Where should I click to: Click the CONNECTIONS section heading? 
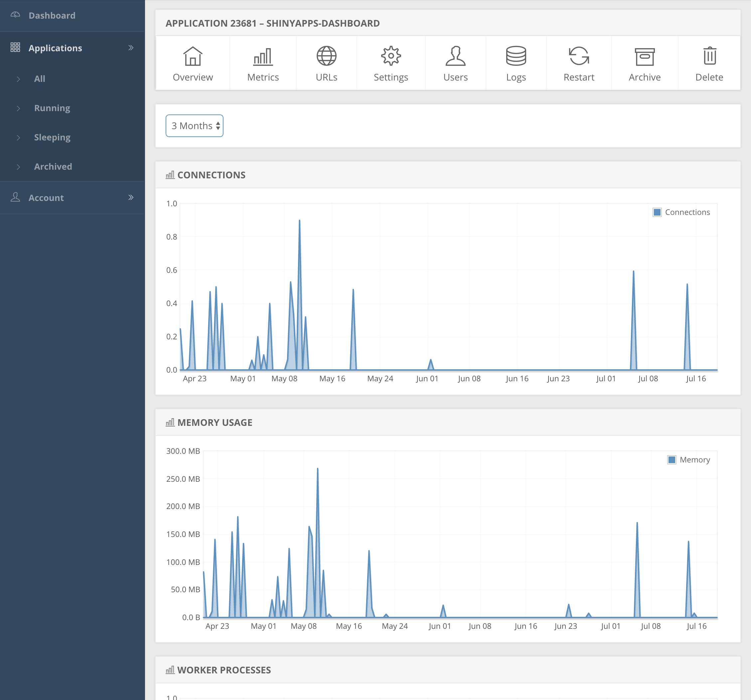coord(211,175)
